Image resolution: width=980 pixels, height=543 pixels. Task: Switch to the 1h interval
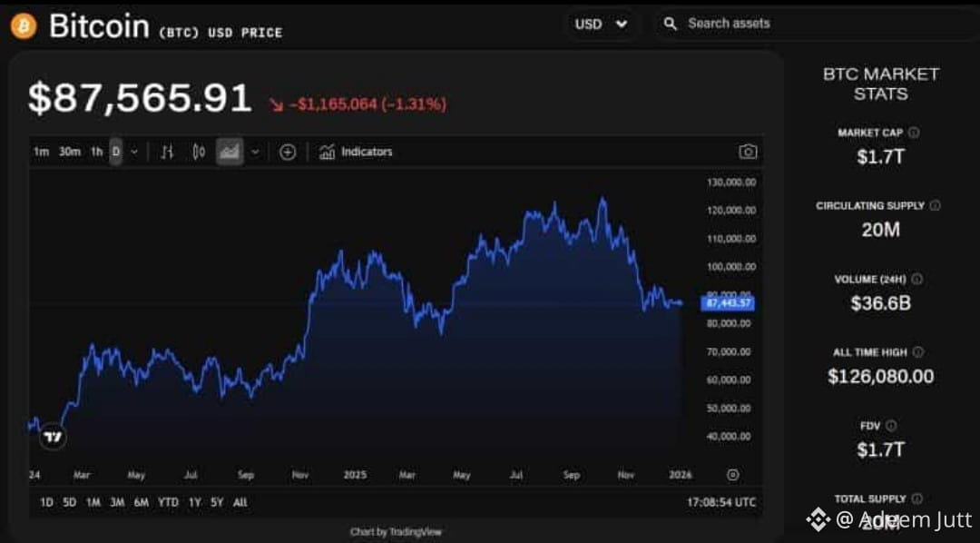(96, 152)
